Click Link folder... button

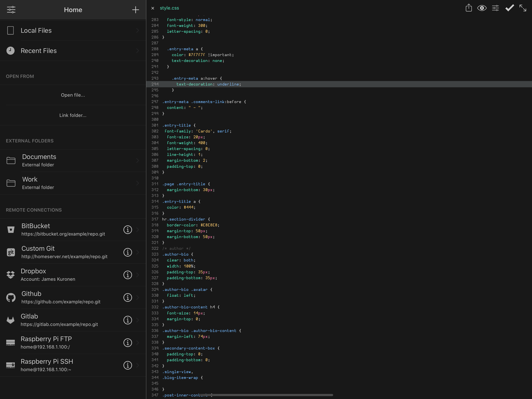click(x=73, y=115)
